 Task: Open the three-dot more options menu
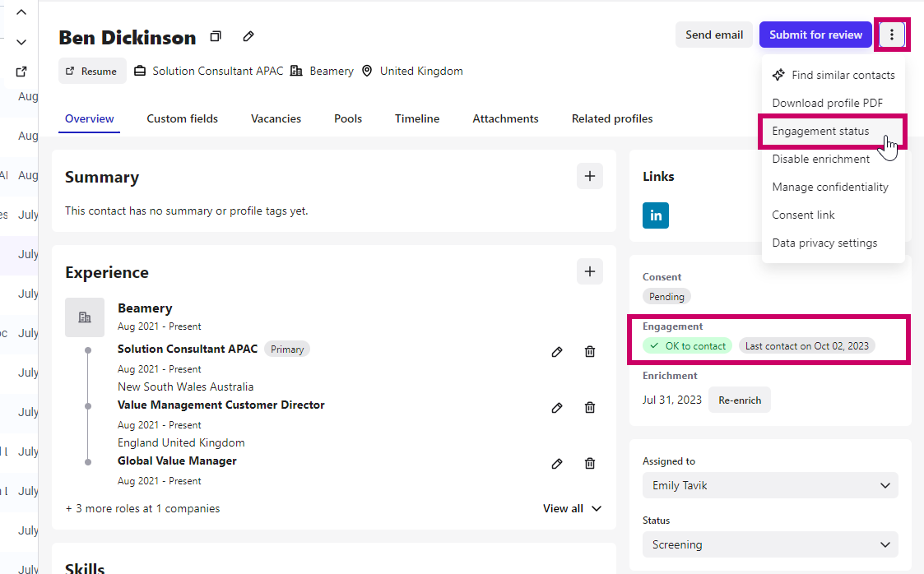click(892, 35)
